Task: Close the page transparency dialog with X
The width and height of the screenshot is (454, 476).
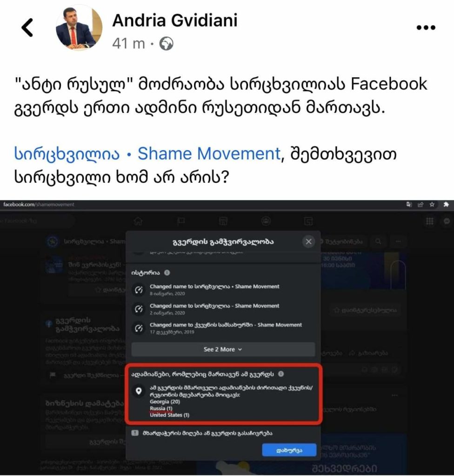Action: (x=308, y=242)
